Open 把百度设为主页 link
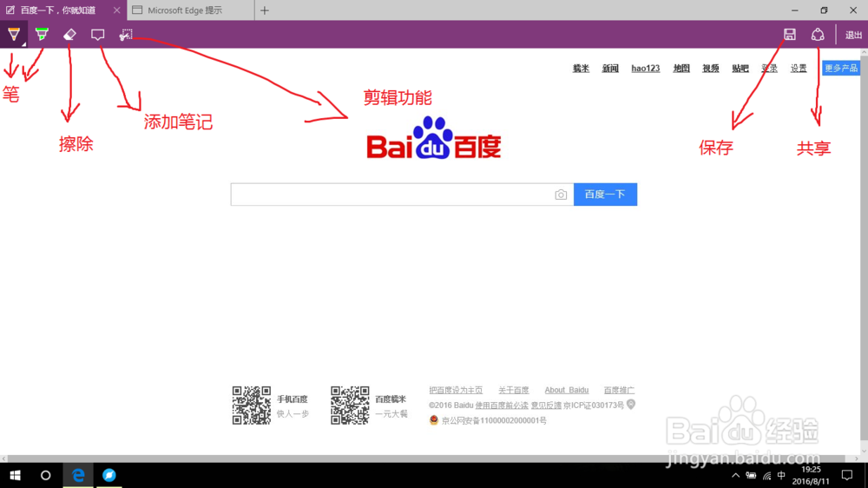Viewport: 868px width, 488px height. (x=456, y=390)
